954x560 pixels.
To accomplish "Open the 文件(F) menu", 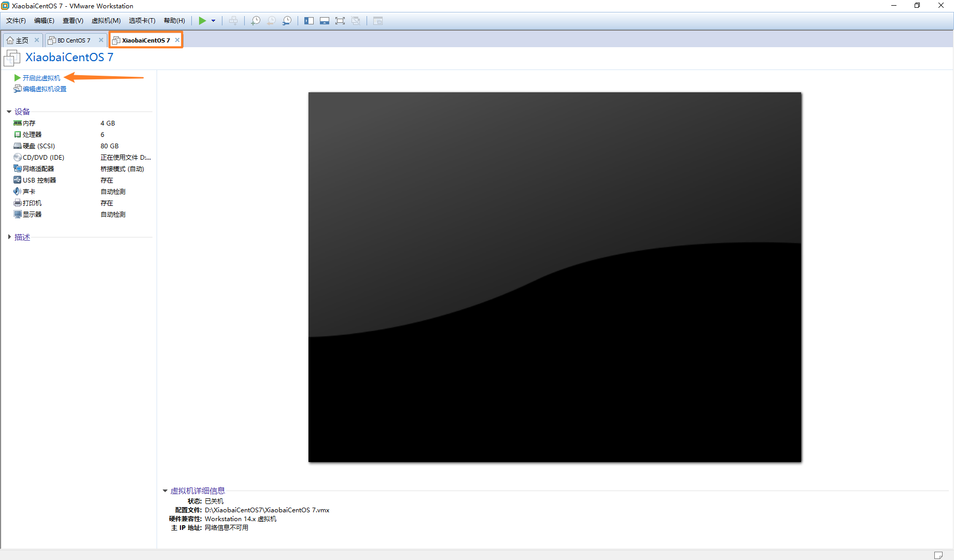I will [16, 21].
